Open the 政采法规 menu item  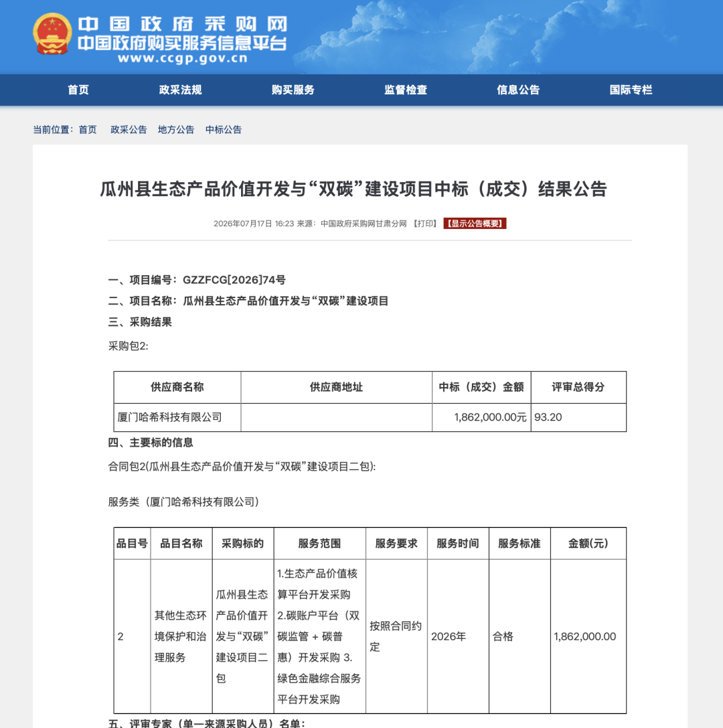181,90
